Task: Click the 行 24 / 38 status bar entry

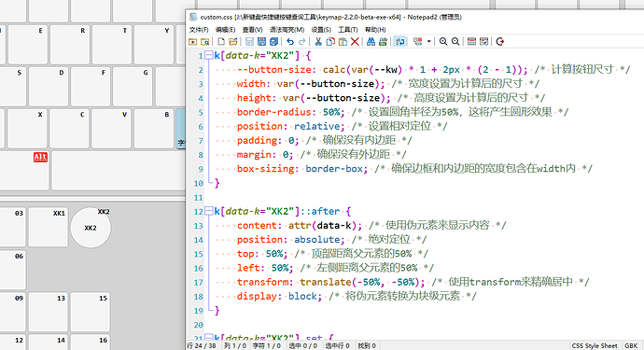Action: pyautogui.click(x=202, y=345)
